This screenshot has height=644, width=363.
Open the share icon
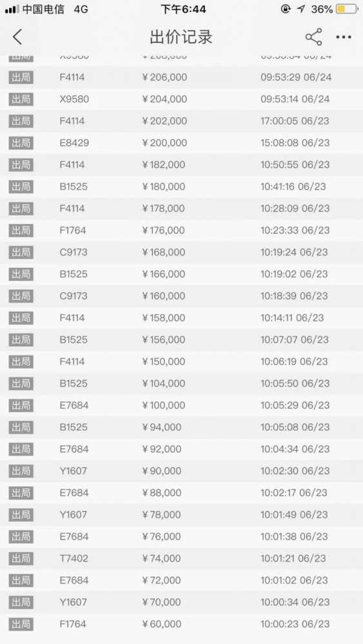point(313,37)
